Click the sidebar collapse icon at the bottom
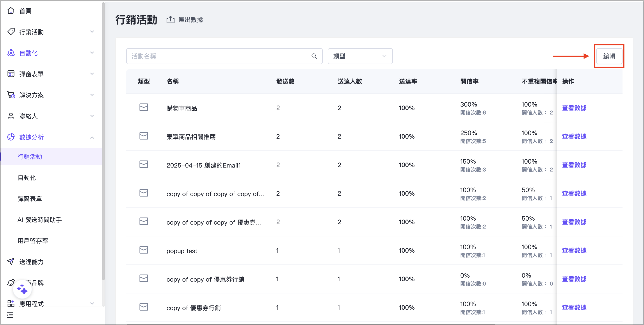This screenshot has height=325, width=644. coord(10,315)
